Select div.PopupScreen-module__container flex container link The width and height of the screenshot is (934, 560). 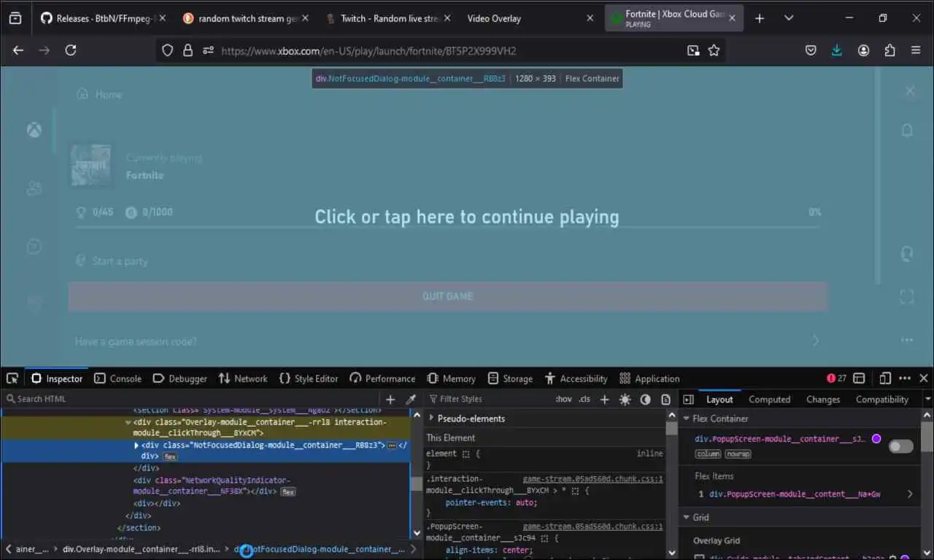click(x=780, y=439)
